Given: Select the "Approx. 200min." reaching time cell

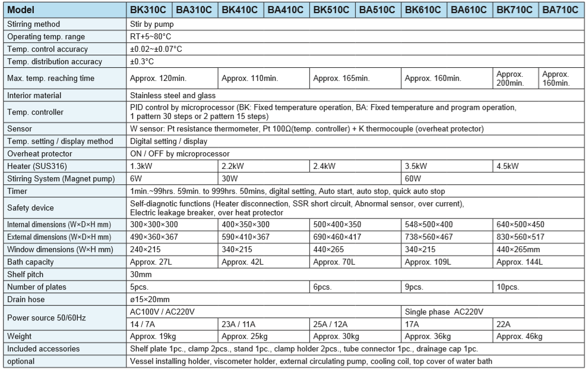Looking at the screenshot, I should tap(515, 78).
